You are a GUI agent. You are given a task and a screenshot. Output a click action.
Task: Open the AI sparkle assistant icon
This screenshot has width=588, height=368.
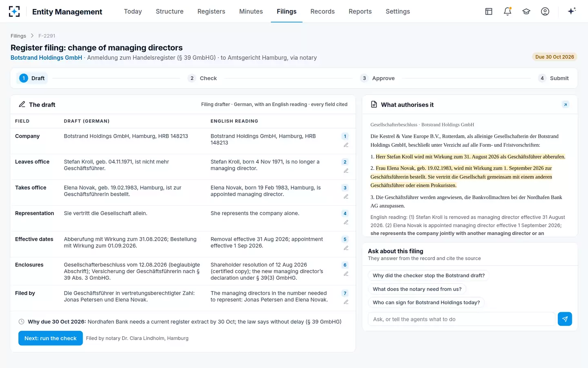click(572, 11)
